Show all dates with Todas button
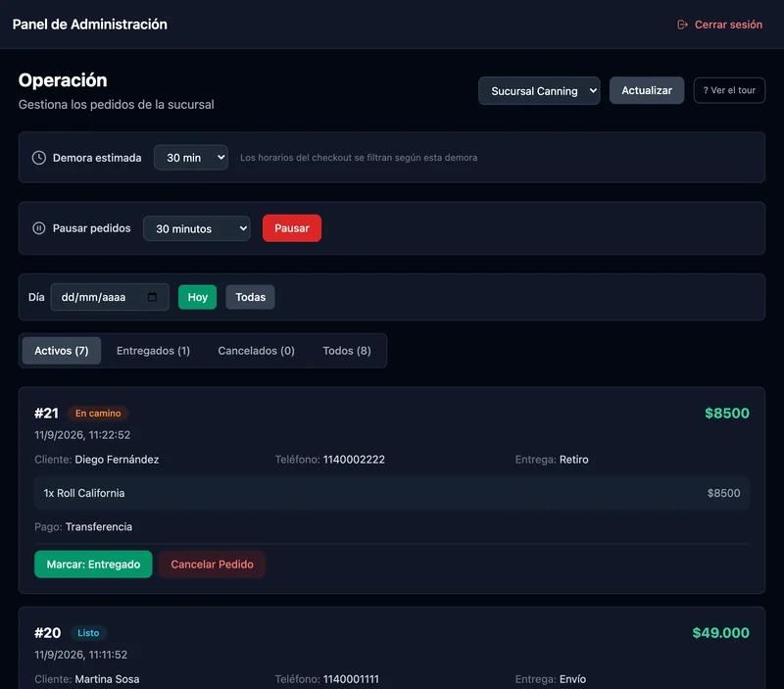This screenshot has height=689, width=784. coord(250,297)
